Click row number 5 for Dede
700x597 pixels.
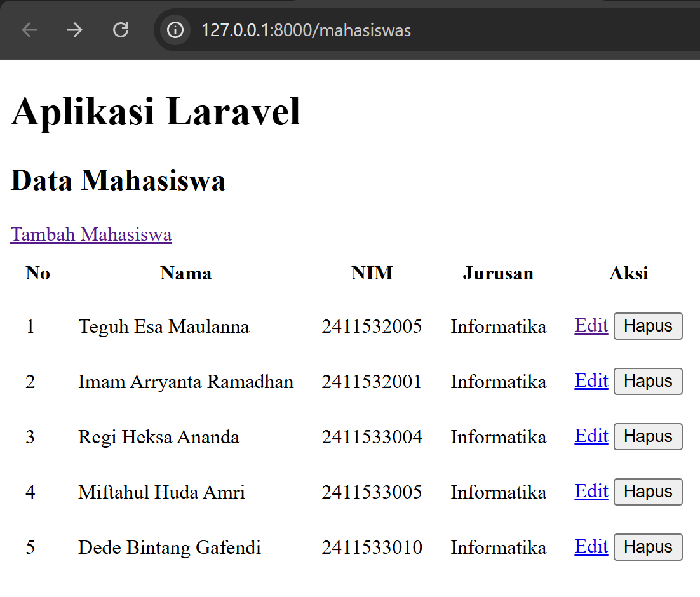[x=30, y=547]
